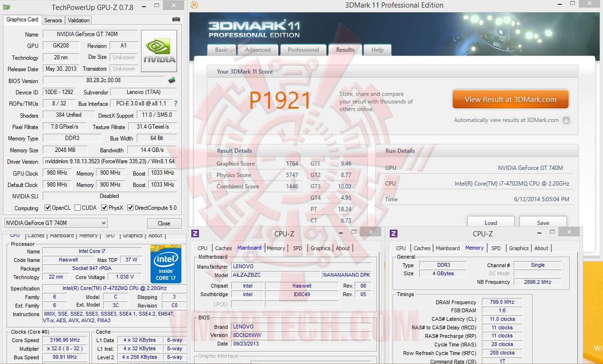Enable the CUDA checkbox in GPU-Z
Viewport: 603px width, 364px height.
click(x=77, y=208)
